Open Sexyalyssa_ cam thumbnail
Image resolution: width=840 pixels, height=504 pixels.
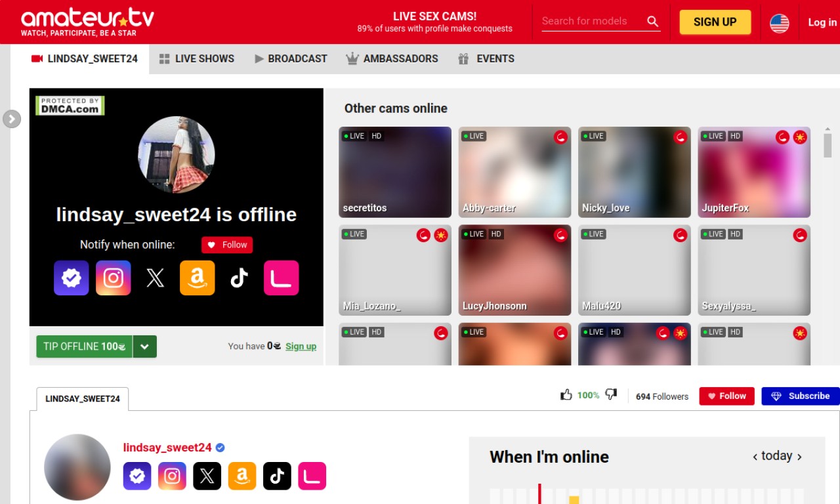coord(754,270)
